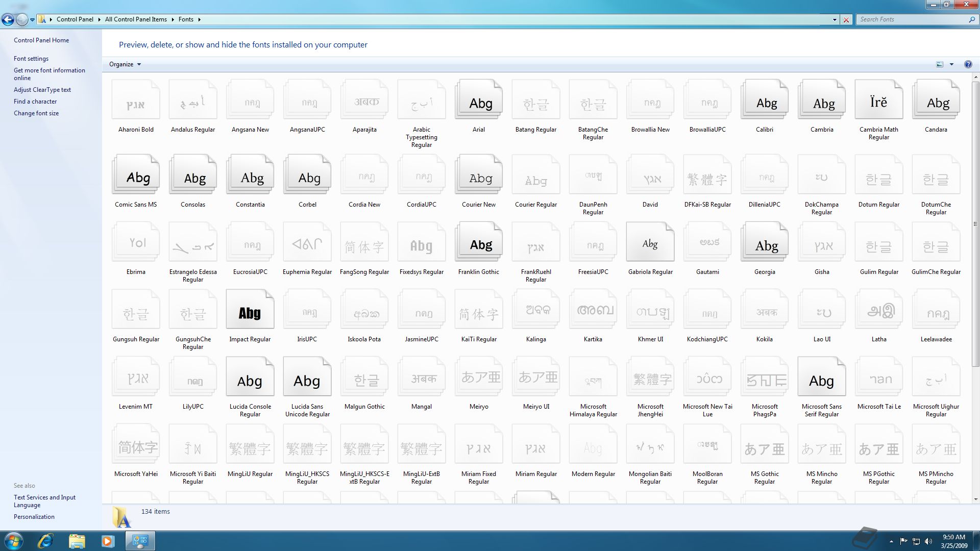The height and width of the screenshot is (551, 980).
Task: Select the Meiryo font icon
Action: pos(479,377)
